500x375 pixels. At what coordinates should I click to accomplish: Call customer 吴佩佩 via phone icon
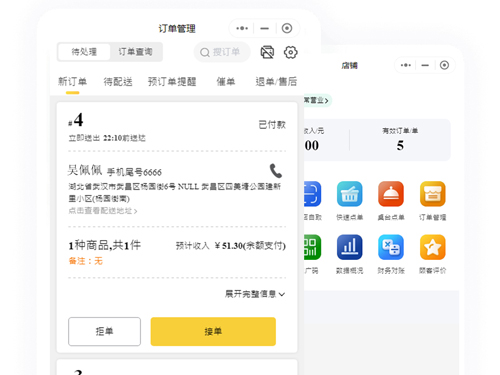[276, 171]
